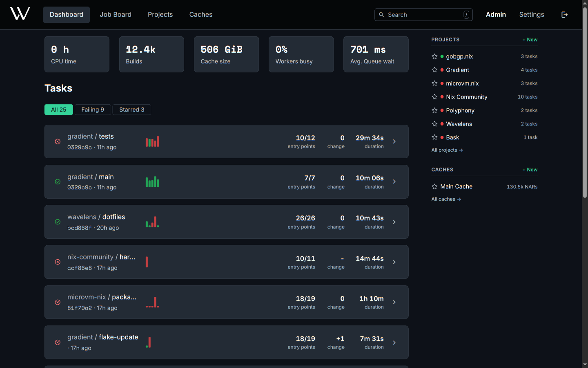
Task: Expand the gradient / flake-update row chevron
Action: pos(394,342)
